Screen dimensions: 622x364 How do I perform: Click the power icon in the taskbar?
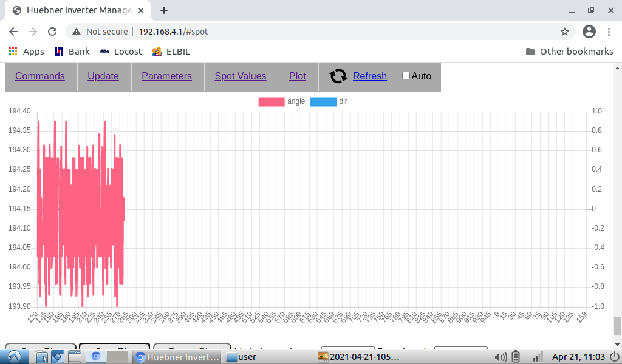tap(613, 357)
